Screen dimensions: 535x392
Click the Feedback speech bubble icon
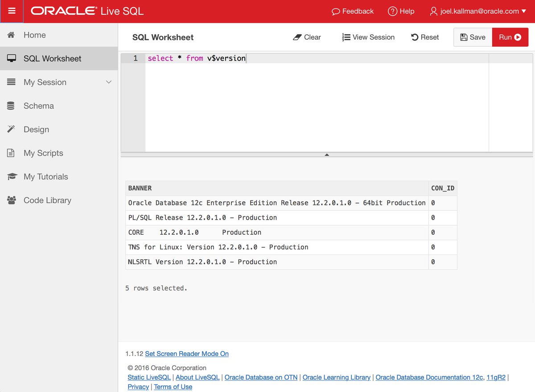tap(336, 12)
